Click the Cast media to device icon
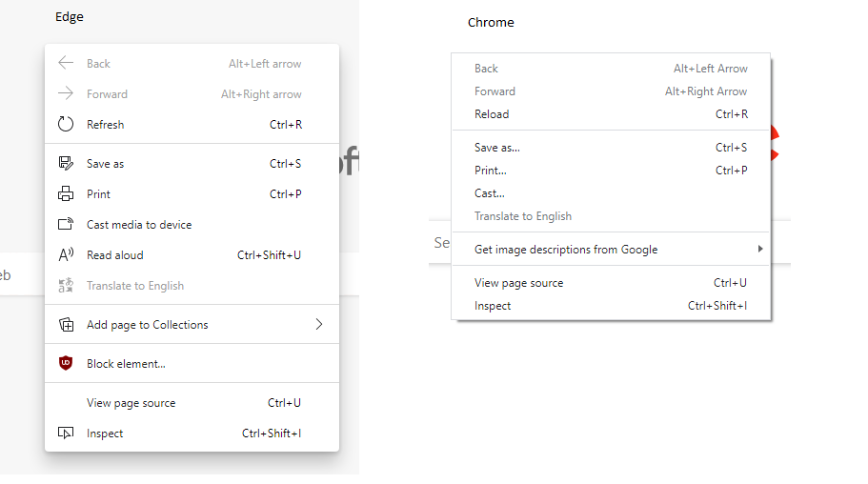The width and height of the screenshot is (868, 484). coord(66,225)
